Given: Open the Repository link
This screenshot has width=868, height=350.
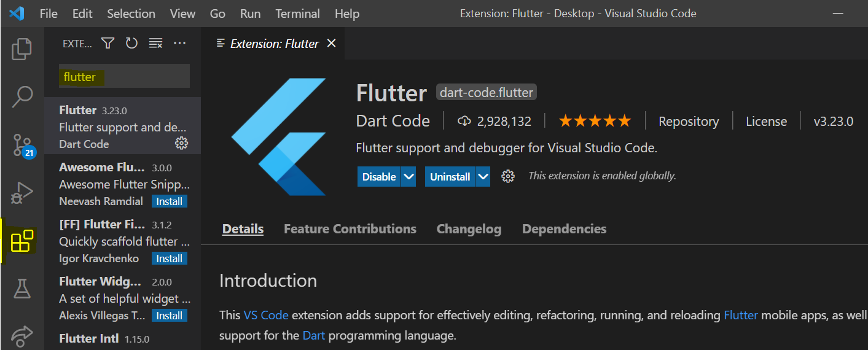Looking at the screenshot, I should pos(689,122).
